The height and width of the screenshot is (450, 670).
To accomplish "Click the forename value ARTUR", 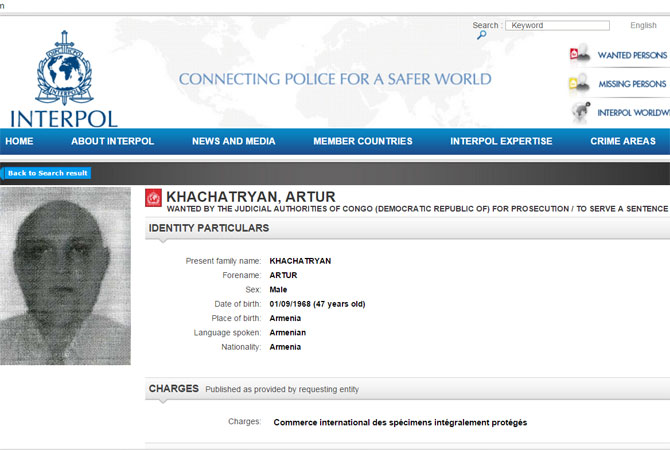I will click(x=283, y=275).
